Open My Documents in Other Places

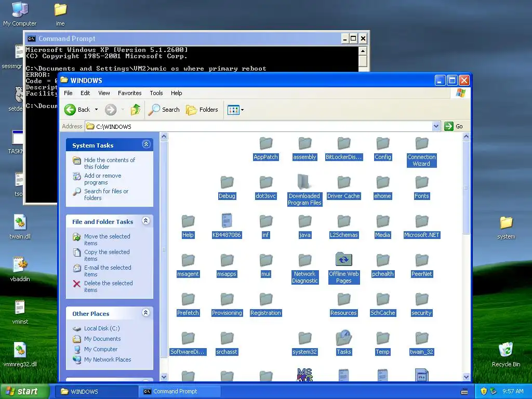102,339
